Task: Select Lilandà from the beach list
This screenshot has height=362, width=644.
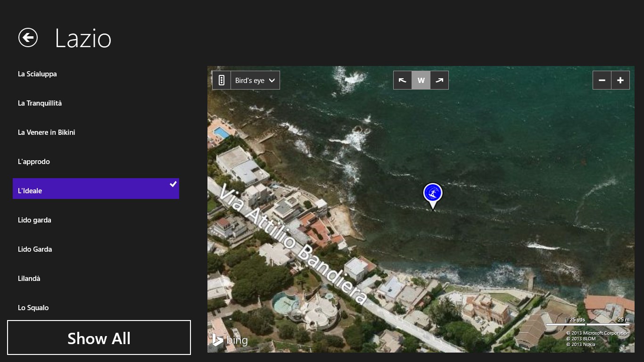Action: [29, 279]
